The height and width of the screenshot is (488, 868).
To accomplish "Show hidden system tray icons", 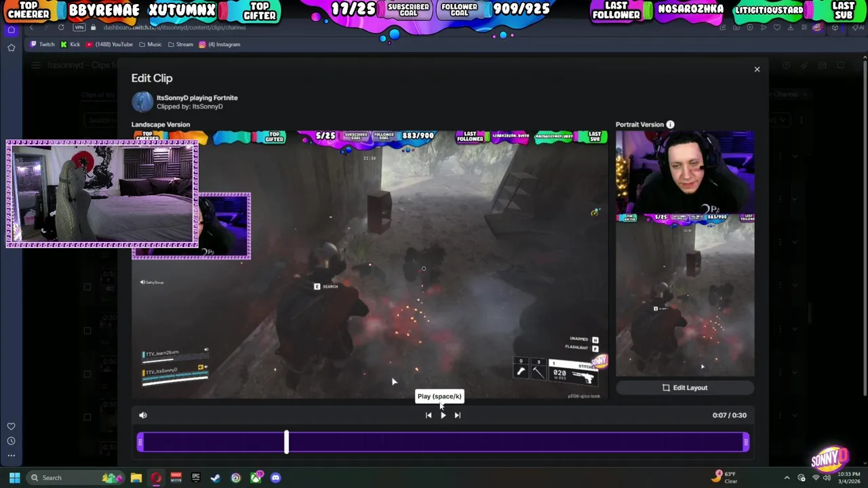I will pos(787,478).
